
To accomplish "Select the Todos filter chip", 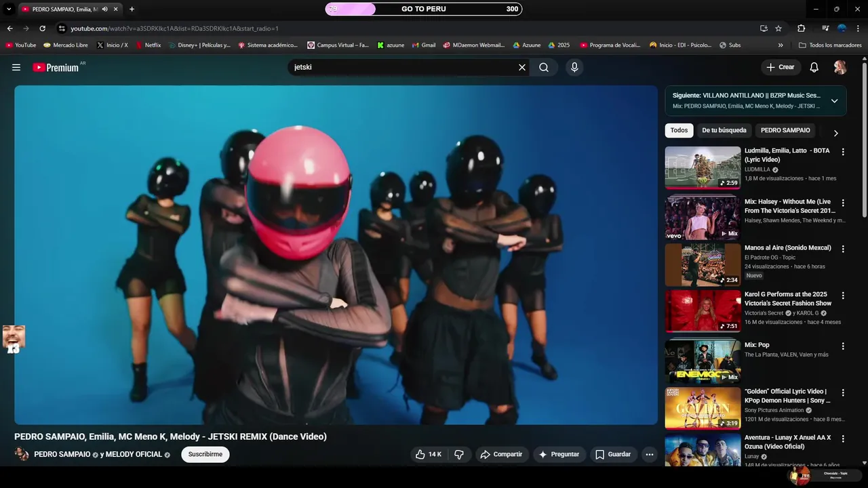I will (x=679, y=130).
